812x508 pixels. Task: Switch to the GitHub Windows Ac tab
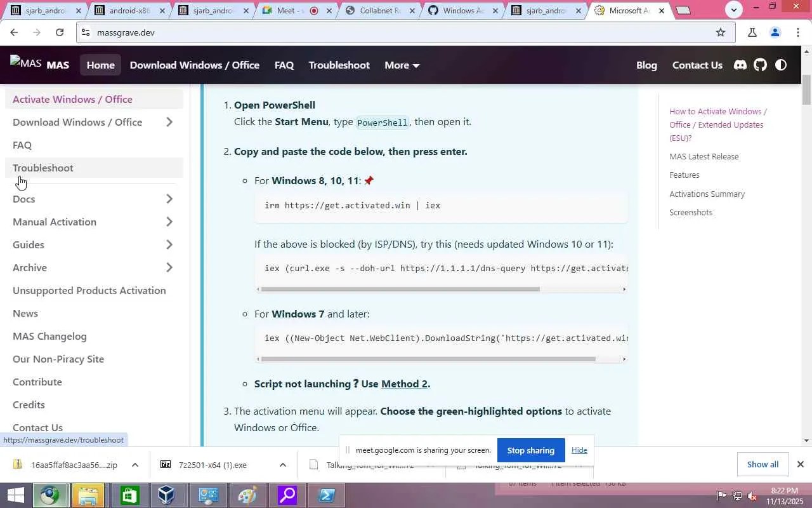click(463, 11)
